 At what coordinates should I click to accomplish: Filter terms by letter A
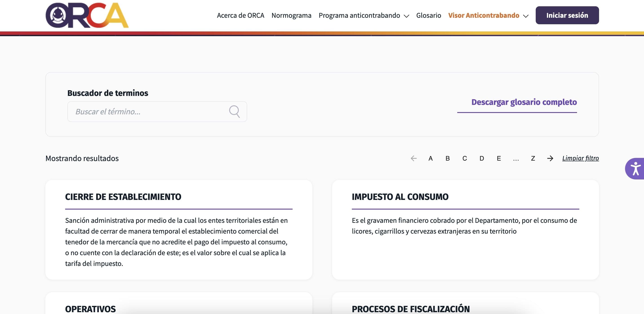(x=431, y=158)
